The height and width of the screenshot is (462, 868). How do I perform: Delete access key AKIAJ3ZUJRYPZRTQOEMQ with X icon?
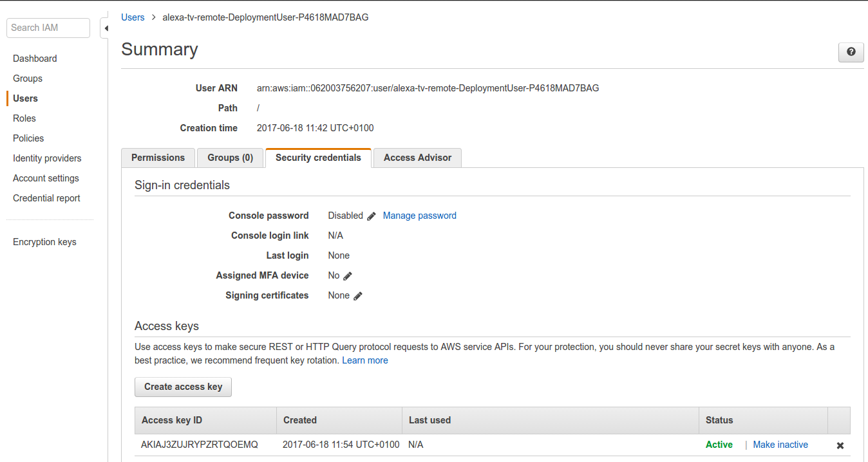pos(840,445)
